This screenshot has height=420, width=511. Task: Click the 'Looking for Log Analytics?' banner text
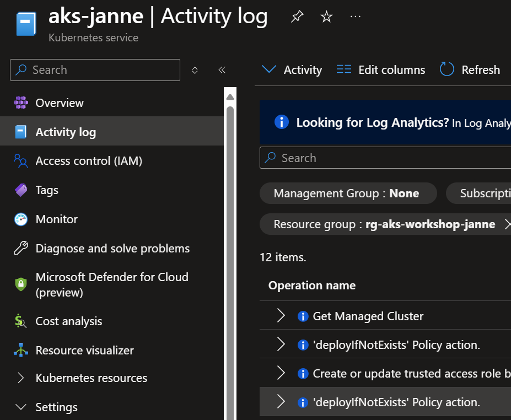(x=373, y=122)
